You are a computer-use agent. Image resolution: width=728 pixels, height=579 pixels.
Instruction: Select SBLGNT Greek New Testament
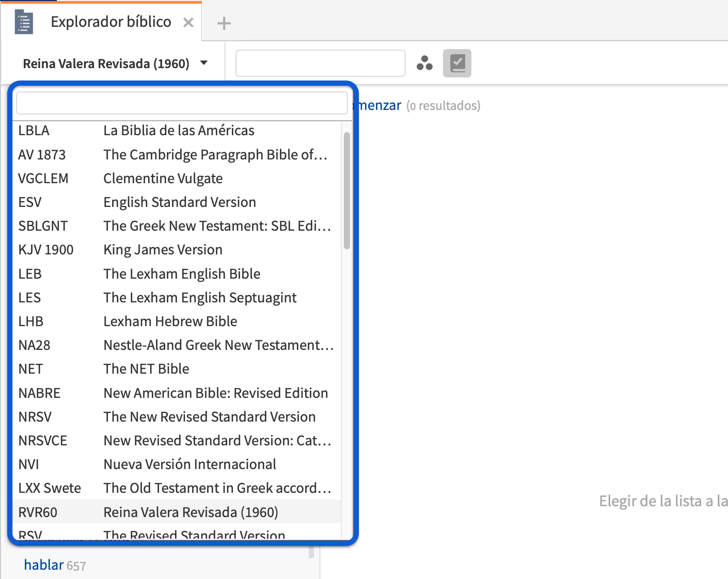click(x=177, y=226)
